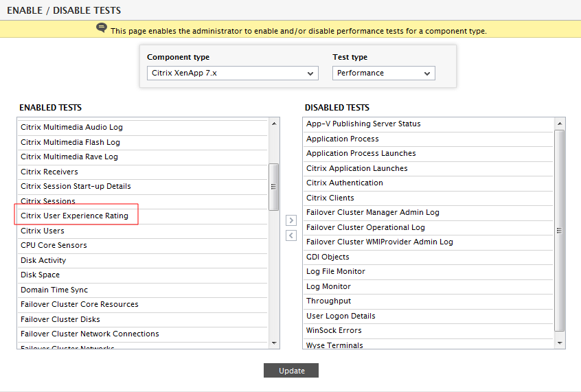Select Citrix Clients test
The image size is (581, 392).
(429, 198)
